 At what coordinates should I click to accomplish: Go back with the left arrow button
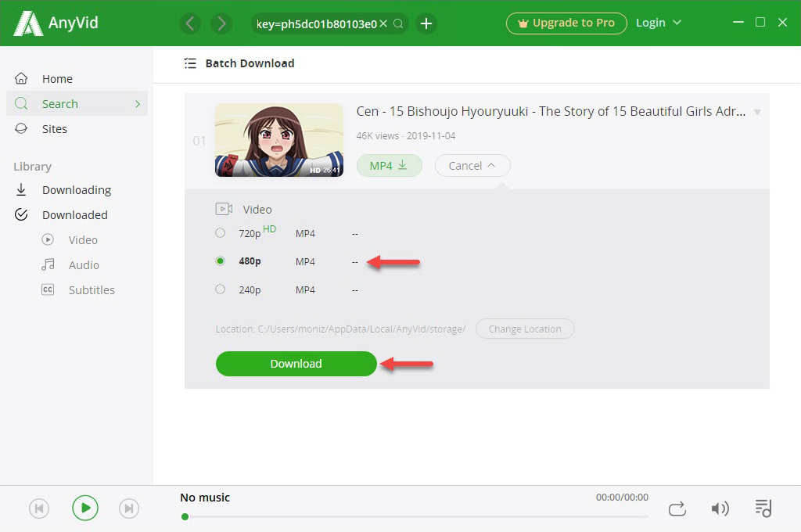190,23
